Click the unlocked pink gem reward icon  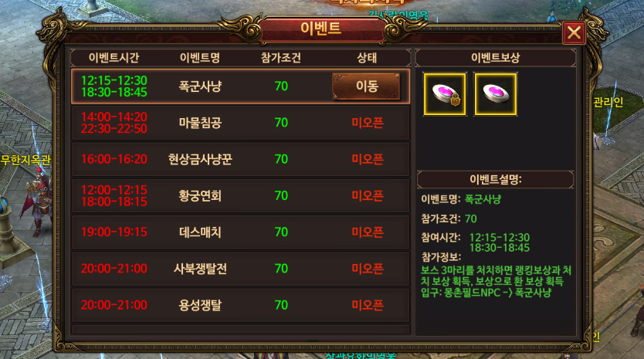coord(496,94)
